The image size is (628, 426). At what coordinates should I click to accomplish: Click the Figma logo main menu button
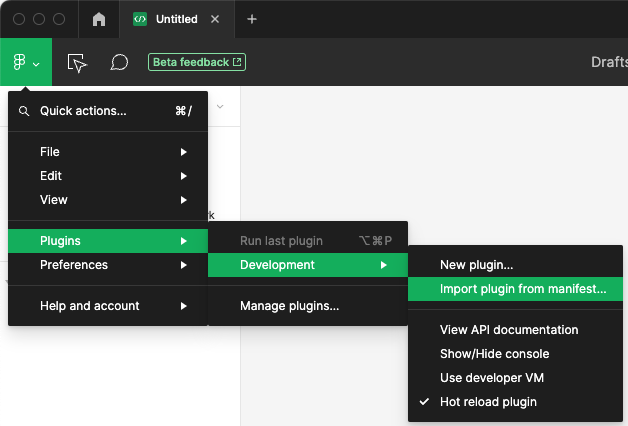pos(25,62)
